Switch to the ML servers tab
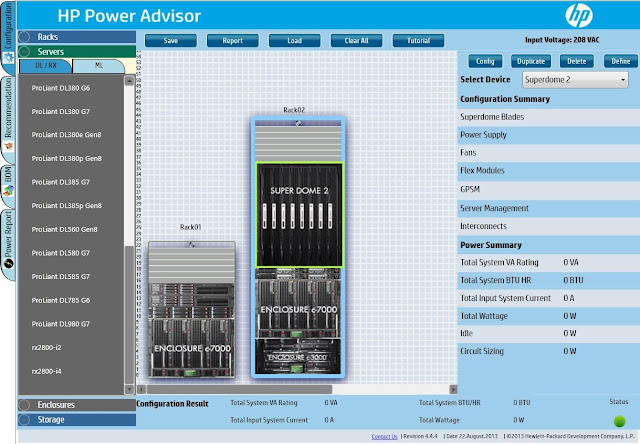The height and width of the screenshot is (444, 640). point(99,66)
